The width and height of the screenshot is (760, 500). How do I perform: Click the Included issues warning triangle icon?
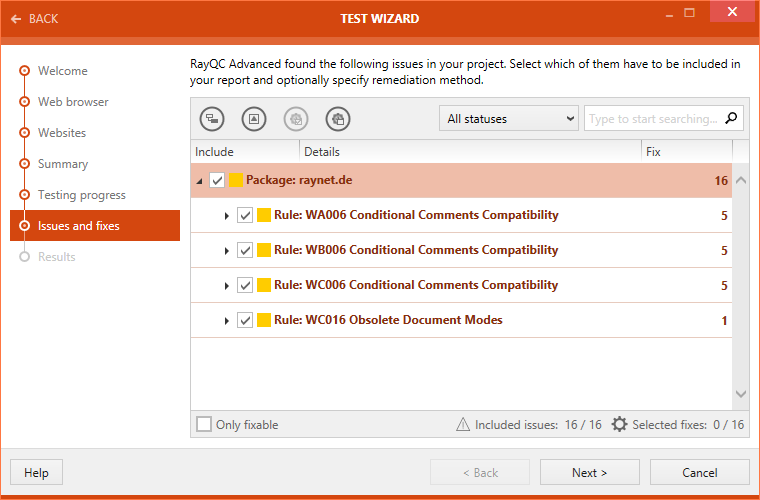point(463,424)
